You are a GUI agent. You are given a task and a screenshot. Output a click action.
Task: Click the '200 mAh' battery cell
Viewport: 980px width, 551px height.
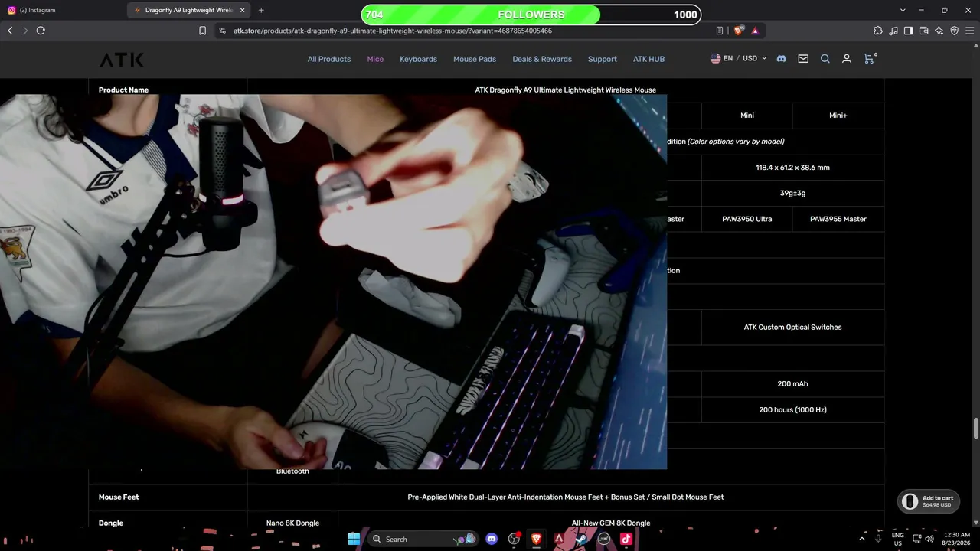pos(792,384)
